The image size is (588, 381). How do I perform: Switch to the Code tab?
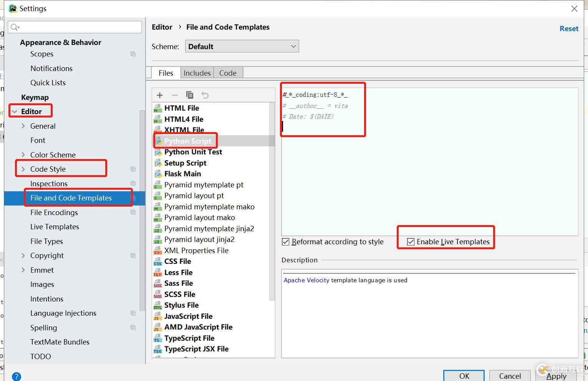[x=228, y=73]
